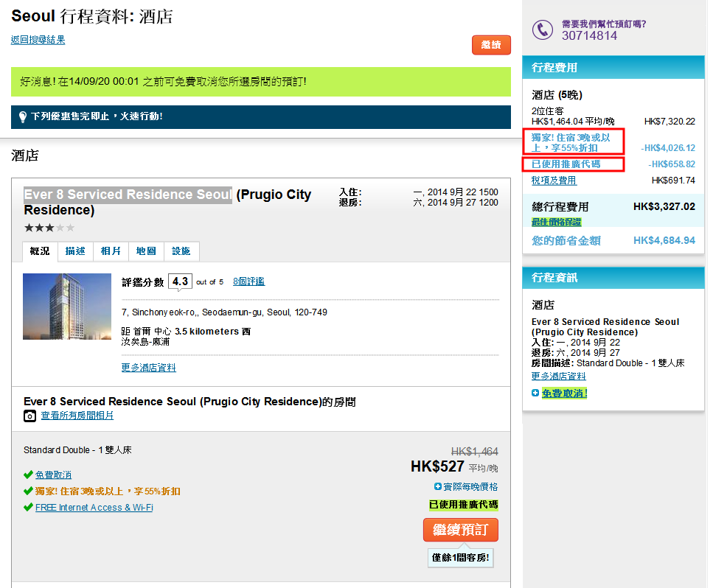The height and width of the screenshot is (588, 713).
Task: Click the camera icon for room photos
Action: 29,416
